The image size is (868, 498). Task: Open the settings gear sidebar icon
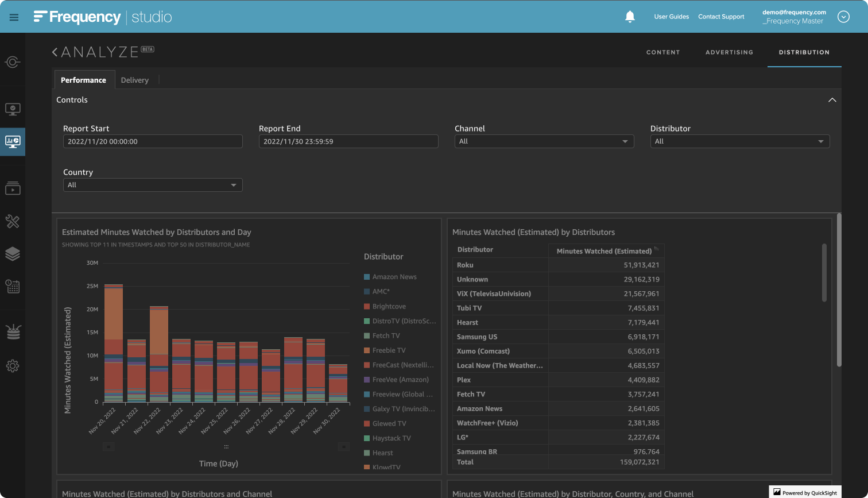pyautogui.click(x=13, y=365)
